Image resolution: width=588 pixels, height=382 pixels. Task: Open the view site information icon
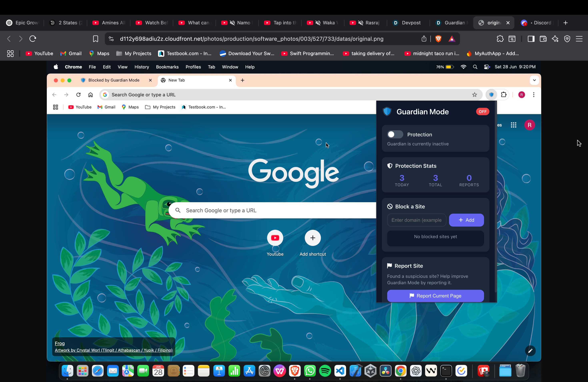point(111,39)
